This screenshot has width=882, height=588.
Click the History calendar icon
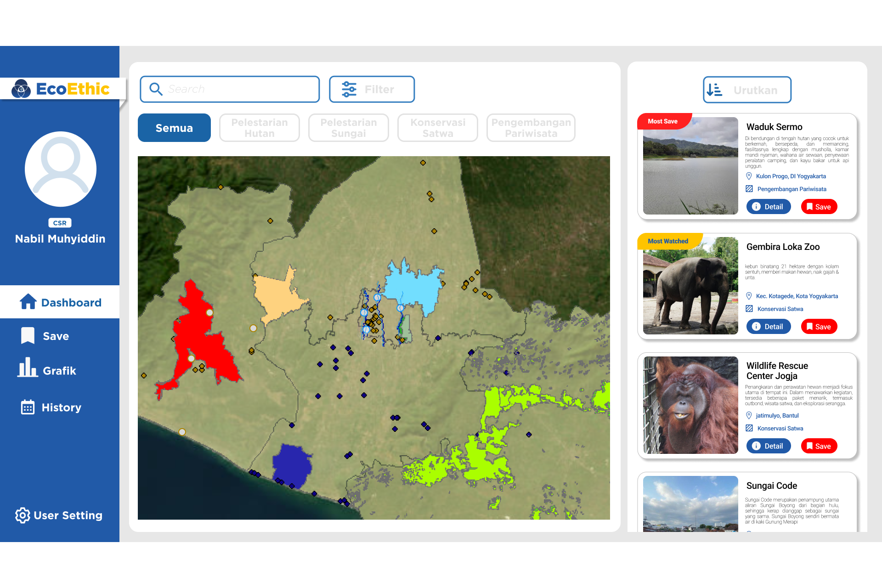(x=28, y=407)
